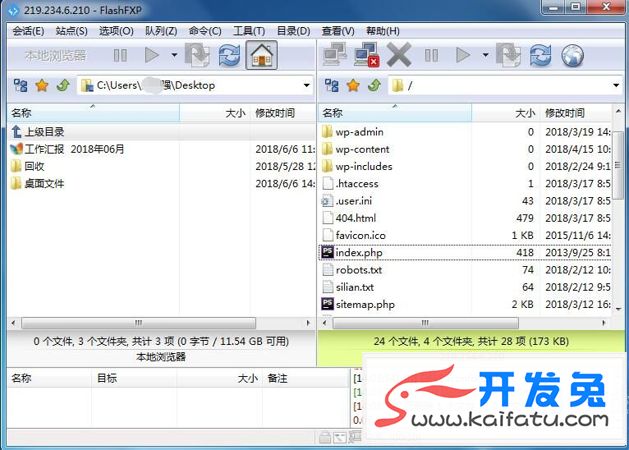Viewport: 629px width, 450px height.
Task: Click the disconnect icon with red x
Action: (367, 55)
